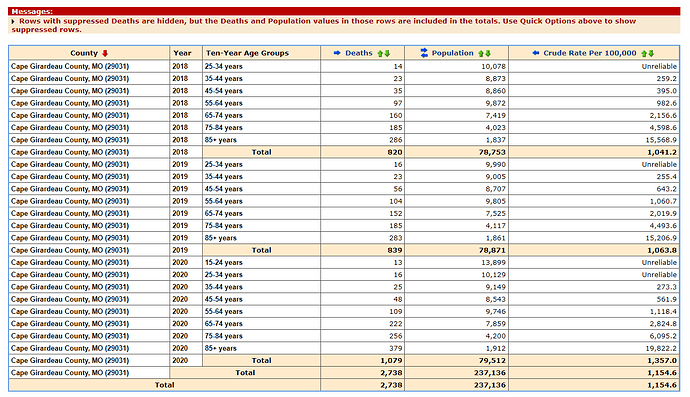Move Crude Rate column left with blue arrow
This screenshot has height=397, width=690.
pos(536,53)
